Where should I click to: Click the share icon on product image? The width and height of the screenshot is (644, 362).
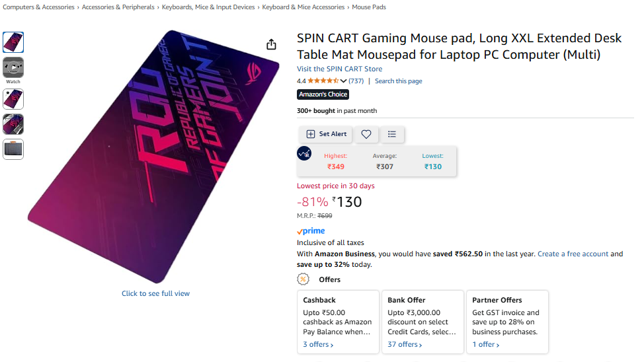point(271,44)
